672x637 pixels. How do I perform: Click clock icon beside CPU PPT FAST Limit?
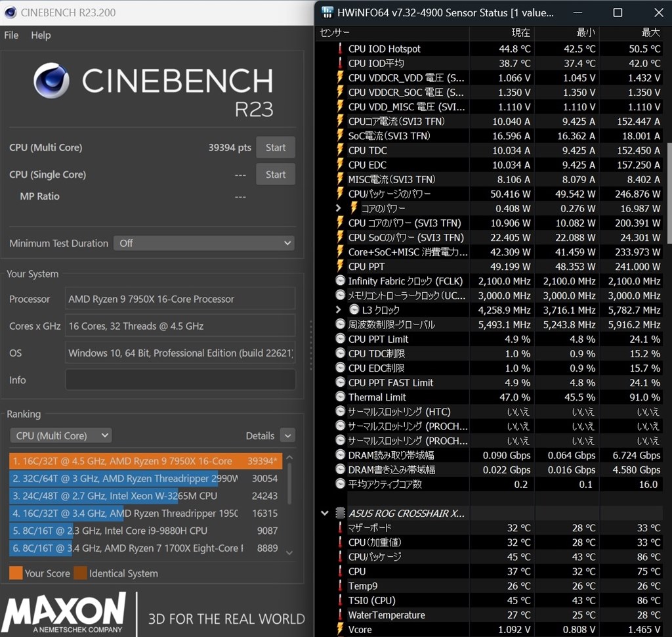(x=341, y=382)
